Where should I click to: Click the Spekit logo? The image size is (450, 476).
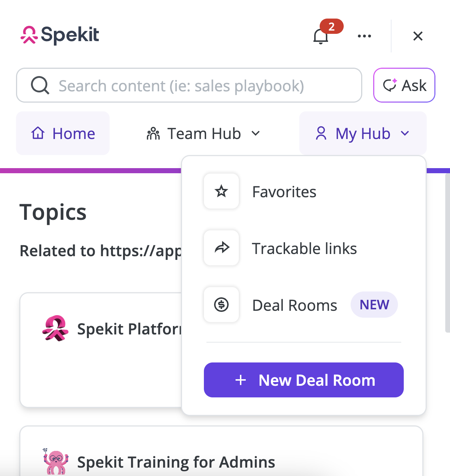[x=60, y=35]
